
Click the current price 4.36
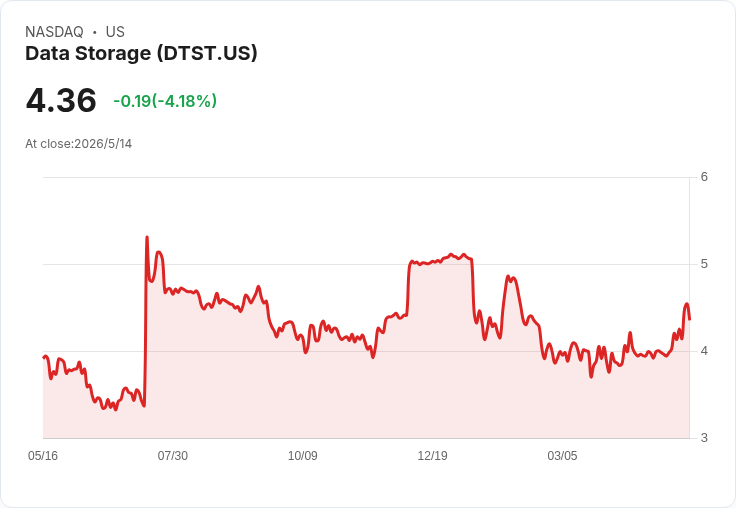coord(61,100)
